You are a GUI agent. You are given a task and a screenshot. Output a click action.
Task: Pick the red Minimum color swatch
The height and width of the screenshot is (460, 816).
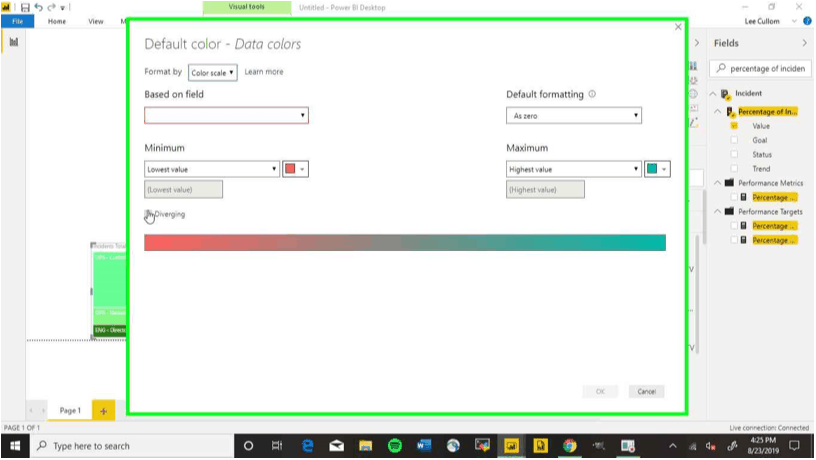click(295, 169)
